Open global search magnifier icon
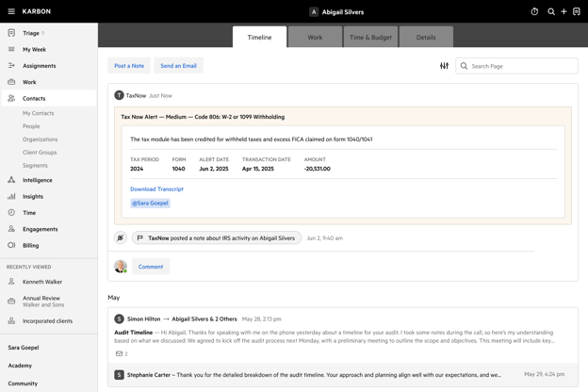 coord(551,11)
